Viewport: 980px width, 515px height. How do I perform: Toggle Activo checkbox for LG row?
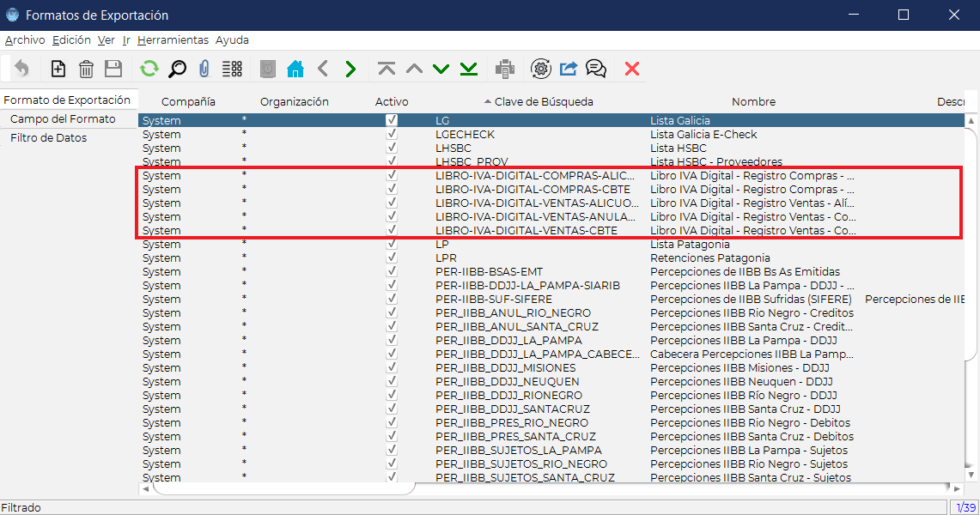pyautogui.click(x=392, y=120)
